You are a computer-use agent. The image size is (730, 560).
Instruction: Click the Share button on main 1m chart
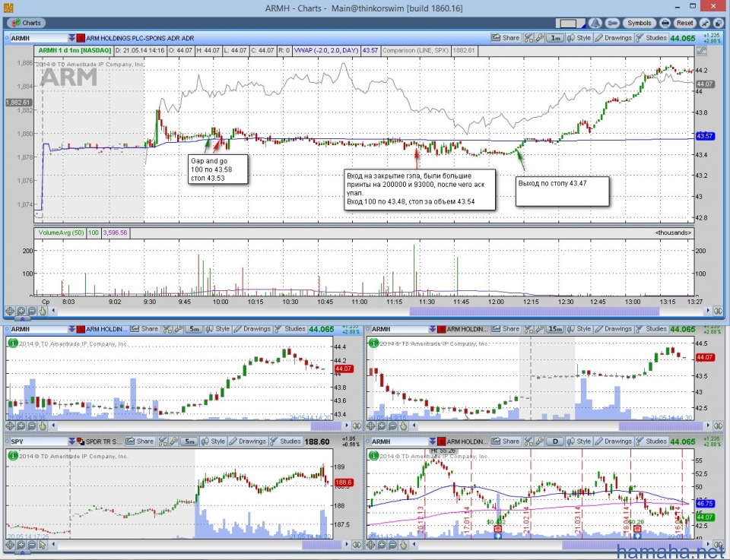click(x=506, y=38)
